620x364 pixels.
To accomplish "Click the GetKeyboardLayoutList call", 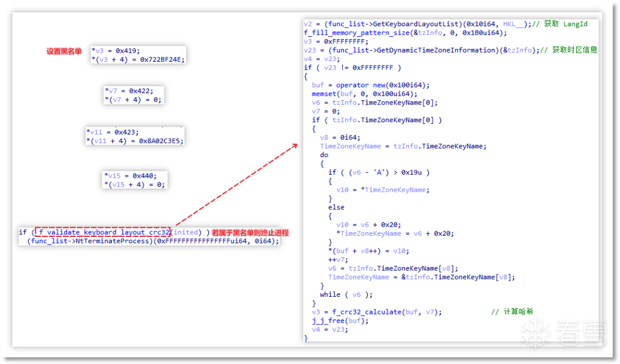I will pyautogui.click(x=417, y=24).
